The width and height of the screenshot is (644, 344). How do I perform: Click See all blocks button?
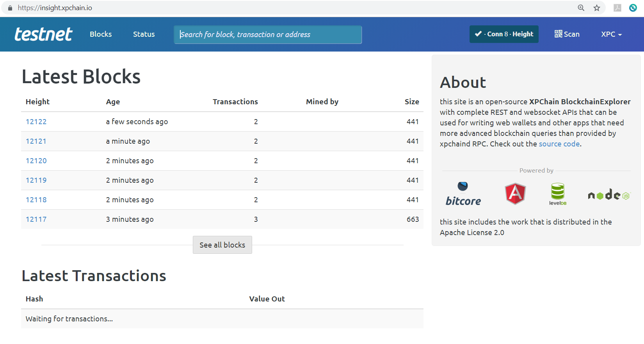(x=222, y=245)
